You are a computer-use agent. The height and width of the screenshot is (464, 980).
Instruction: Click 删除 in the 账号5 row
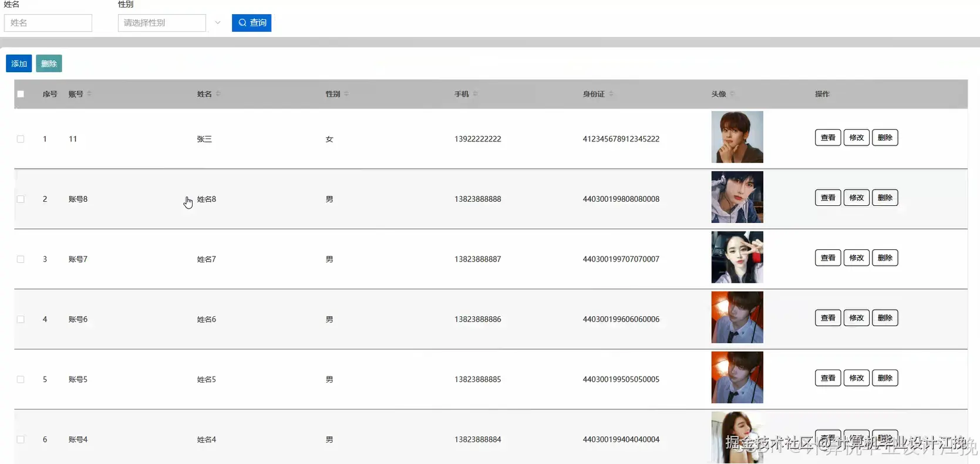pos(885,378)
